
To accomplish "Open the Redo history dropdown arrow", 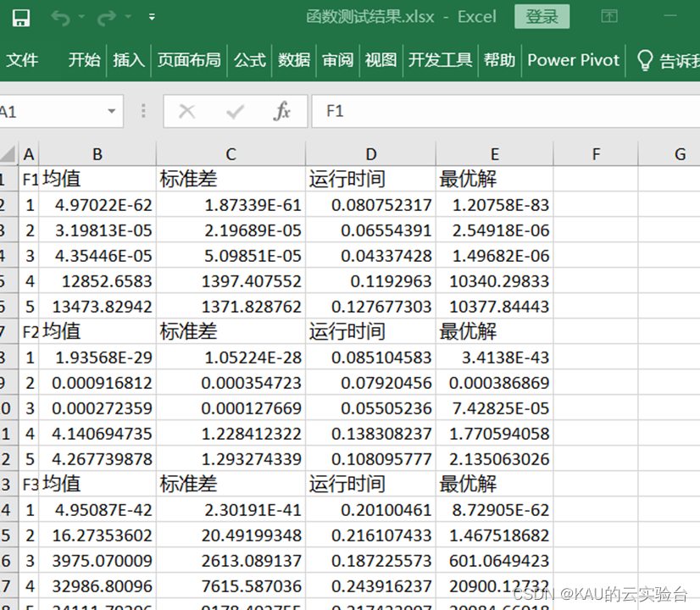I will (128, 17).
